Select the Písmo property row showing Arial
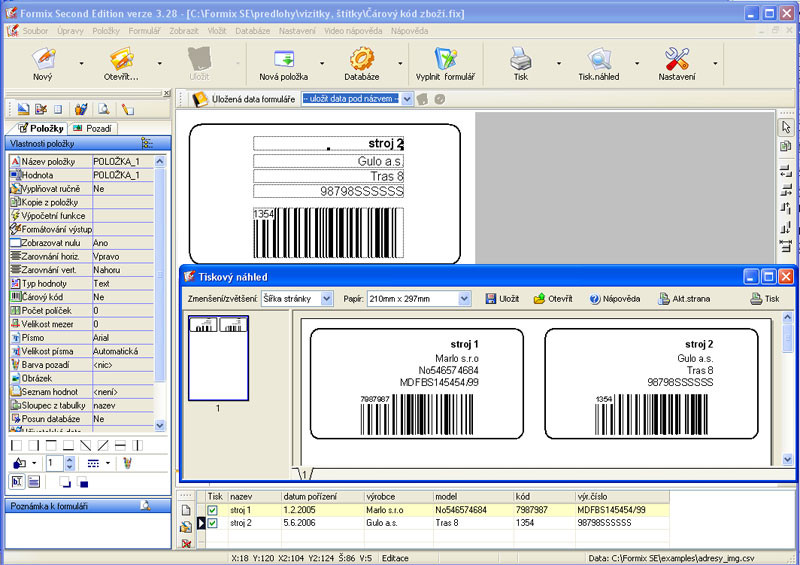This screenshot has width=800, height=565. [x=82, y=338]
